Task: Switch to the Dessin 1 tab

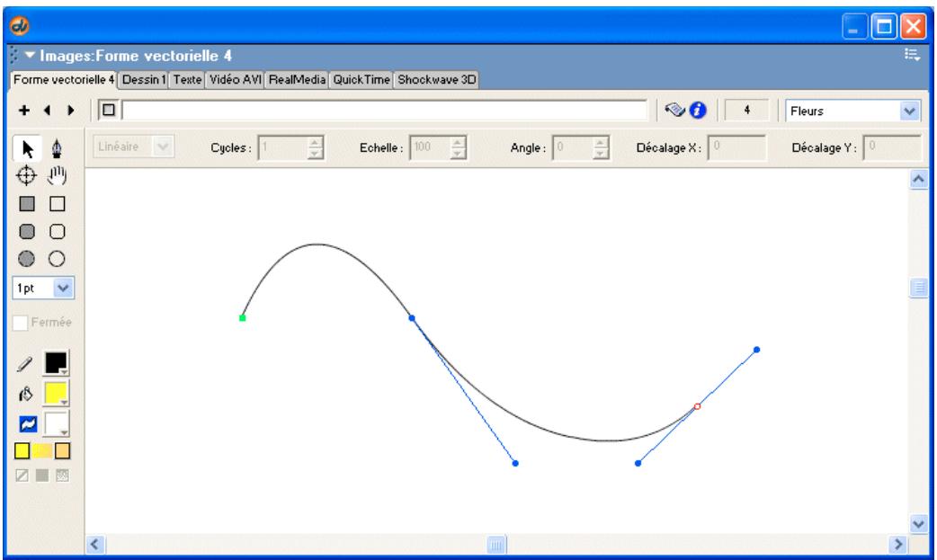Action: [143, 79]
